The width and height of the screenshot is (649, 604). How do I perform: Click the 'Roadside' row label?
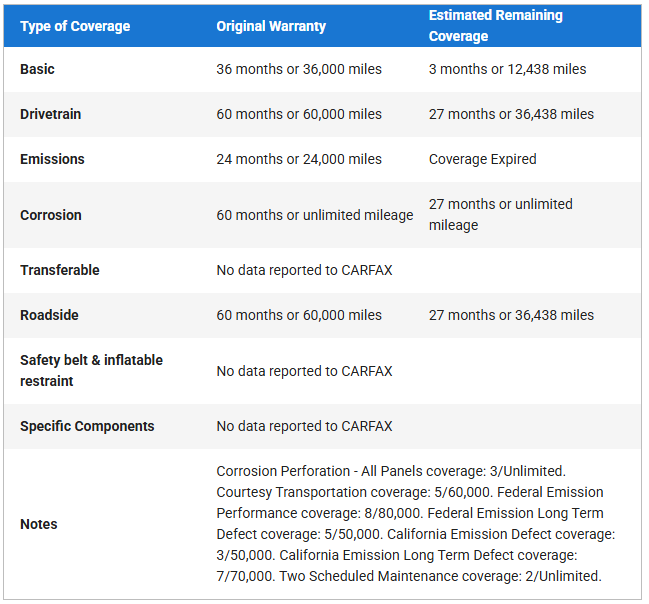point(49,315)
